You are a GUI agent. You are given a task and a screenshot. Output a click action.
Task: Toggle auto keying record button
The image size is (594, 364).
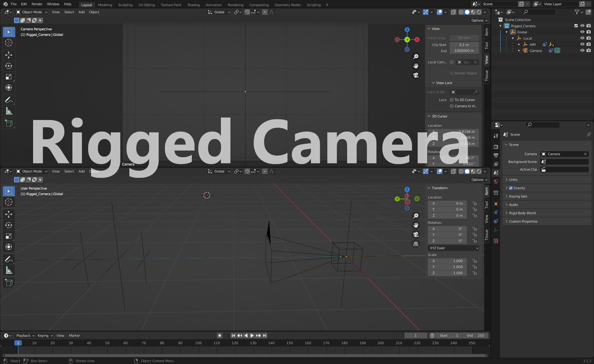[219, 336]
